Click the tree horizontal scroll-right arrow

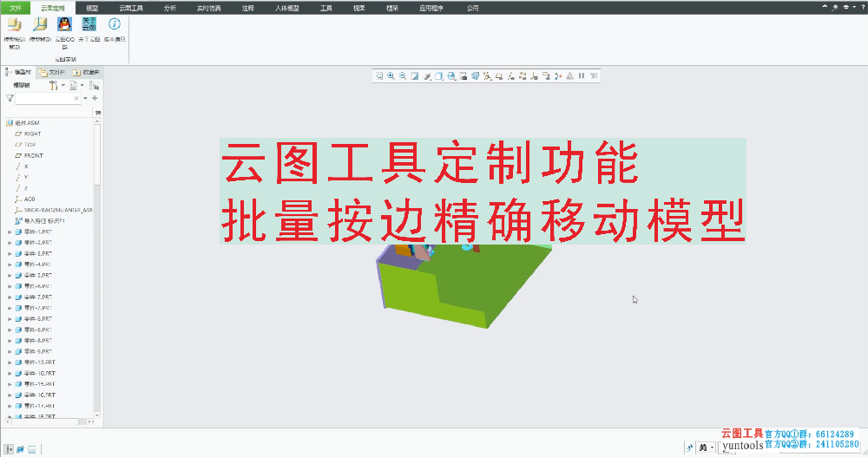91,421
